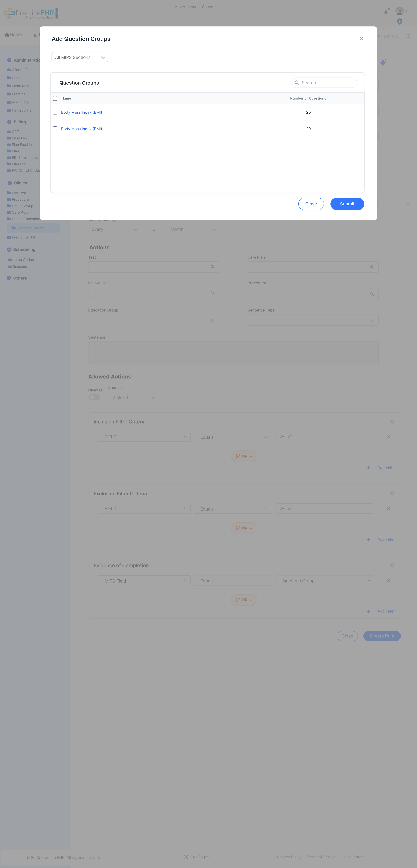Check the second Body Mass Index (BMI) checkbox
Screen dimensions: 417x868
(x=55, y=129)
